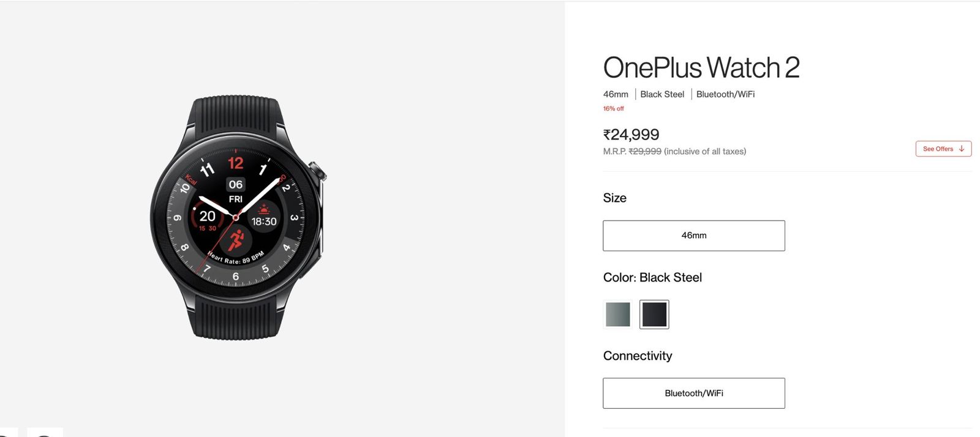The image size is (980, 437).
Task: Select the Bluetooth/WiFi connectivity option box
Action: click(694, 393)
